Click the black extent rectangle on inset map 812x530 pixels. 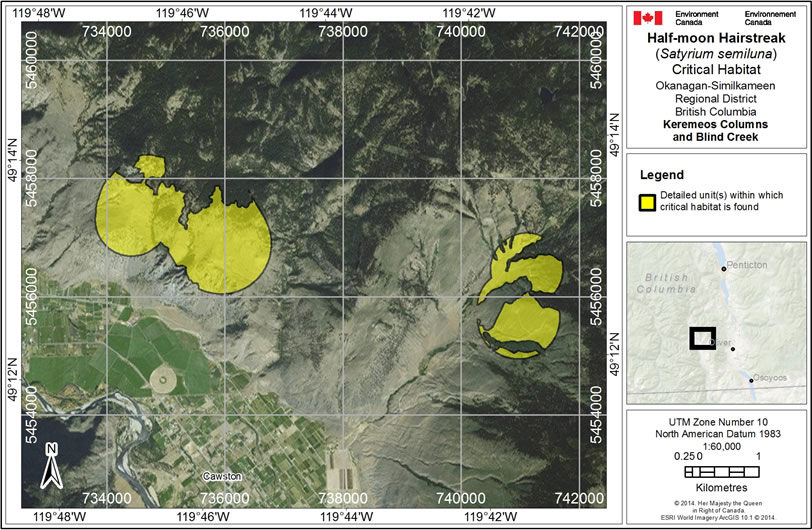pyautogui.click(x=703, y=338)
